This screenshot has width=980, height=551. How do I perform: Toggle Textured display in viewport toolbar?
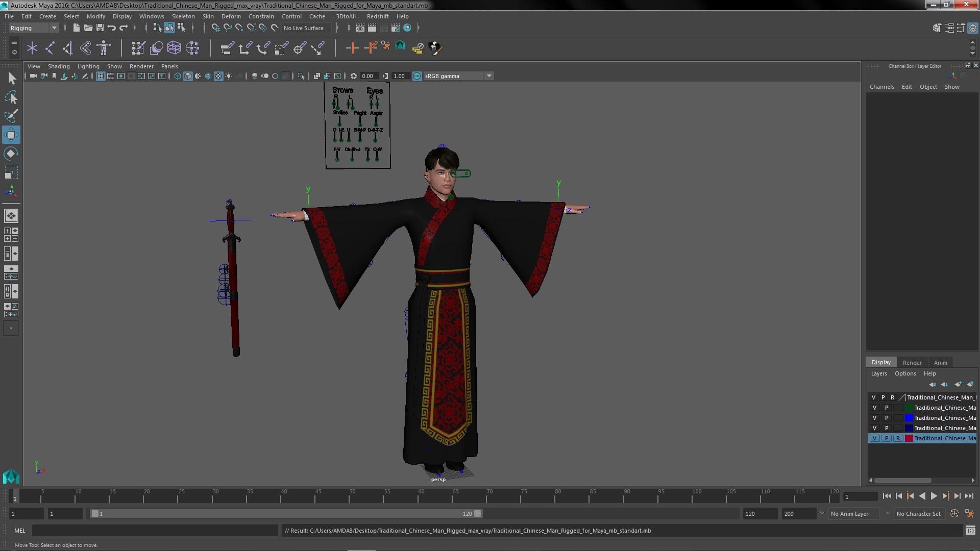tap(218, 76)
